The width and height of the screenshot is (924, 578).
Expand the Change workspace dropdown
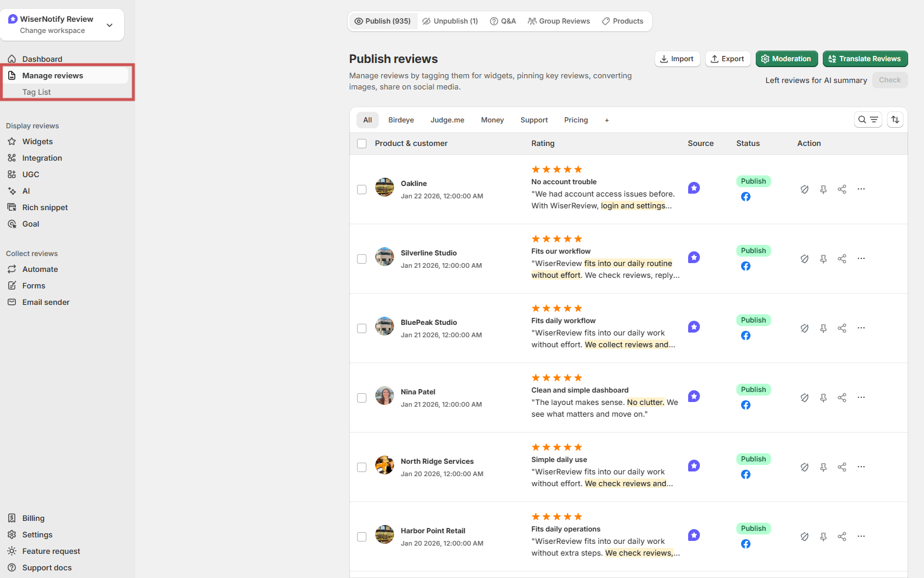tap(109, 25)
